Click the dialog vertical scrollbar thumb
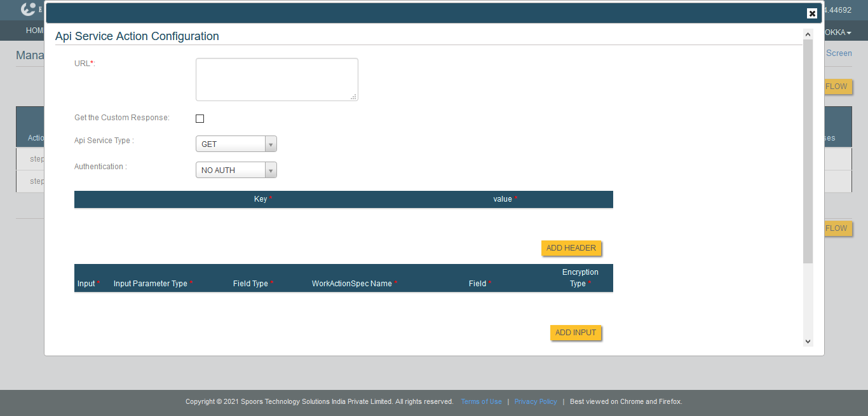 coord(808,151)
